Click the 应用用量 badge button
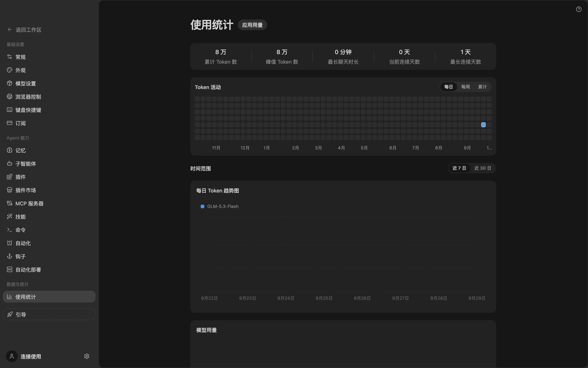The image size is (588, 368). 252,25
